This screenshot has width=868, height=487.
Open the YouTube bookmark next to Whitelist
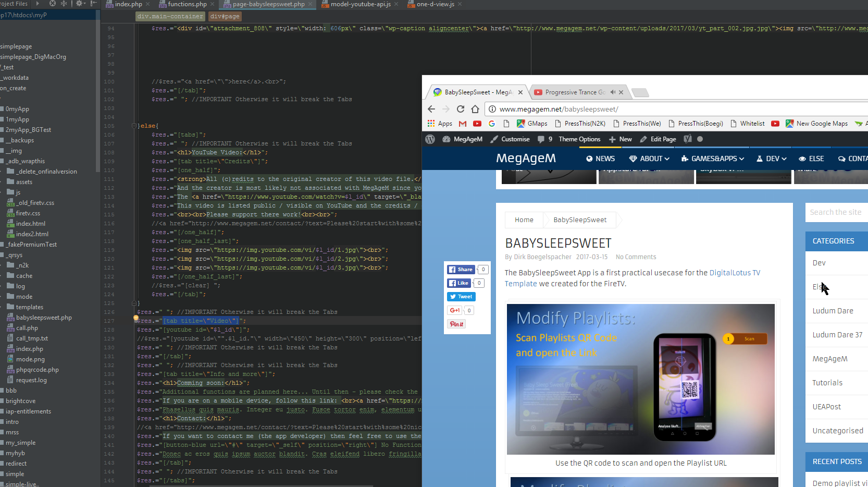click(x=775, y=124)
